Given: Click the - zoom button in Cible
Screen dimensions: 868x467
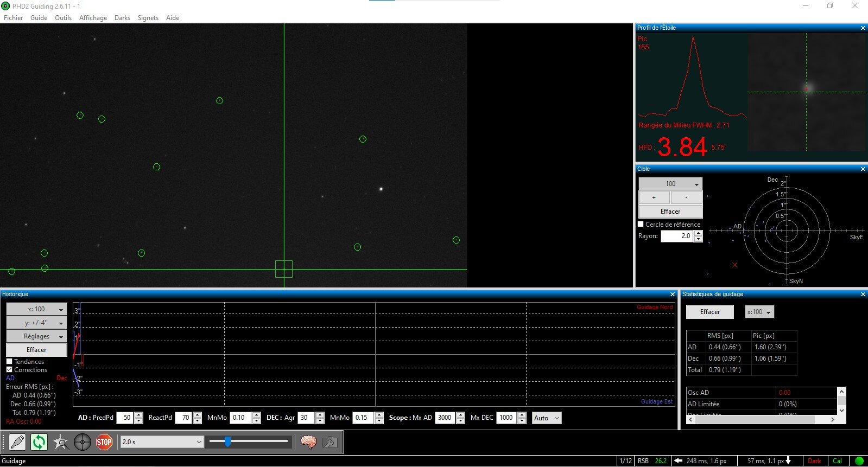Looking at the screenshot, I should point(687,197).
